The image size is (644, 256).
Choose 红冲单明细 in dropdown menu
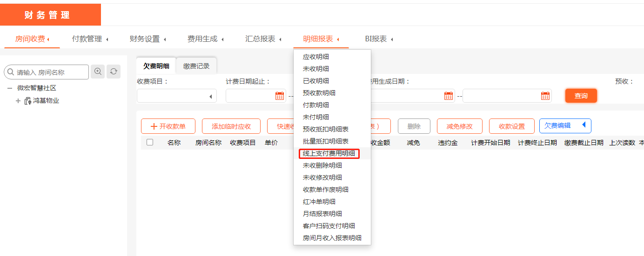pyautogui.click(x=319, y=202)
